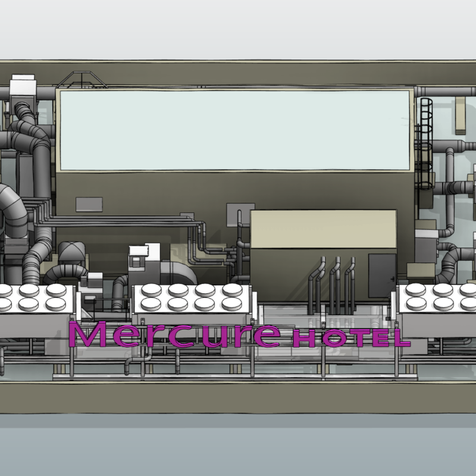Screen dimensions: 476x476
Task: Select the magenta "Mercure" sign lettering
Action: (x=174, y=334)
